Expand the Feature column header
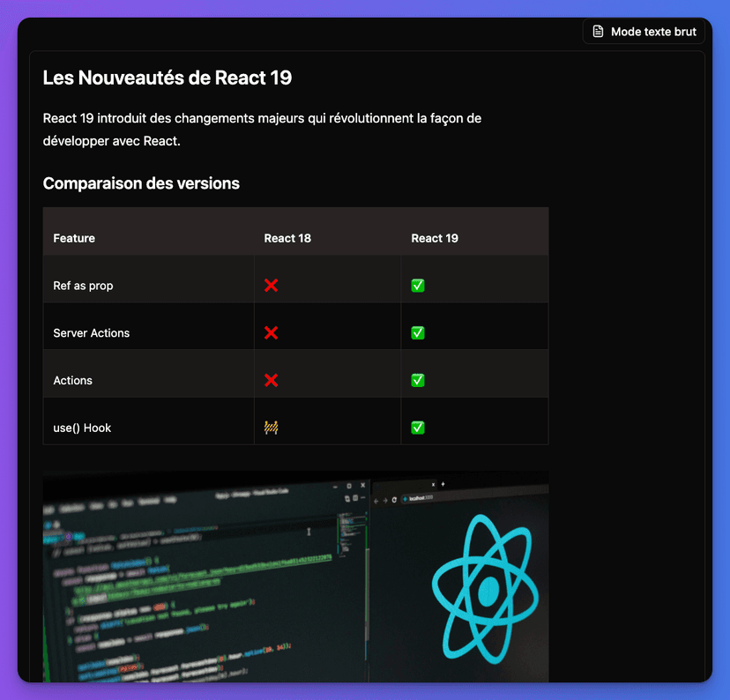Viewport: 730px width, 700px height. tap(73, 238)
